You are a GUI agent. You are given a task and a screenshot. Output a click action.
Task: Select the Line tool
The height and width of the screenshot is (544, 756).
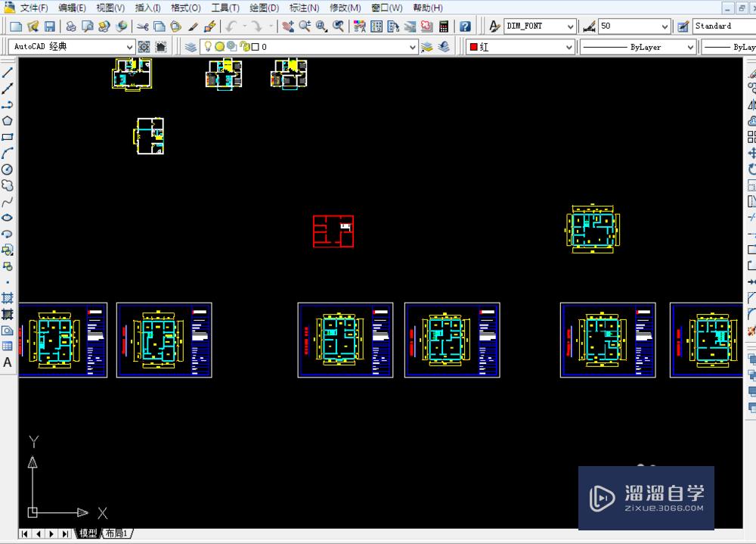coord(8,71)
